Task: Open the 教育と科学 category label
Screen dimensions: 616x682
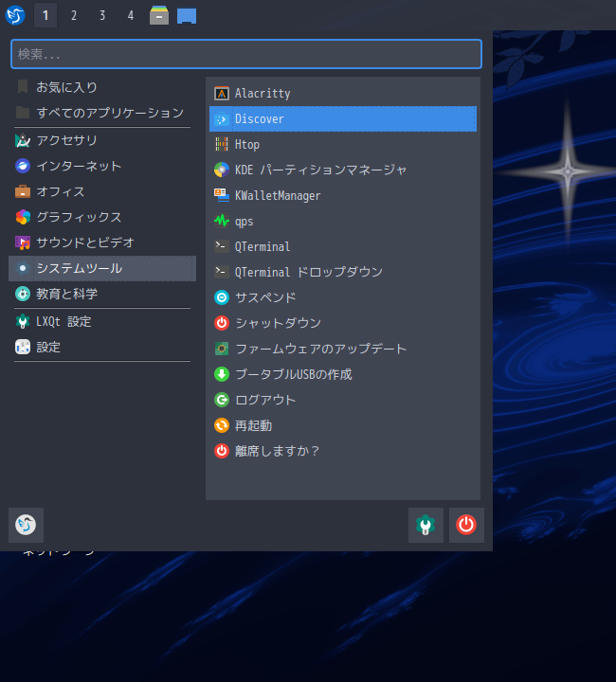Action: point(67,294)
